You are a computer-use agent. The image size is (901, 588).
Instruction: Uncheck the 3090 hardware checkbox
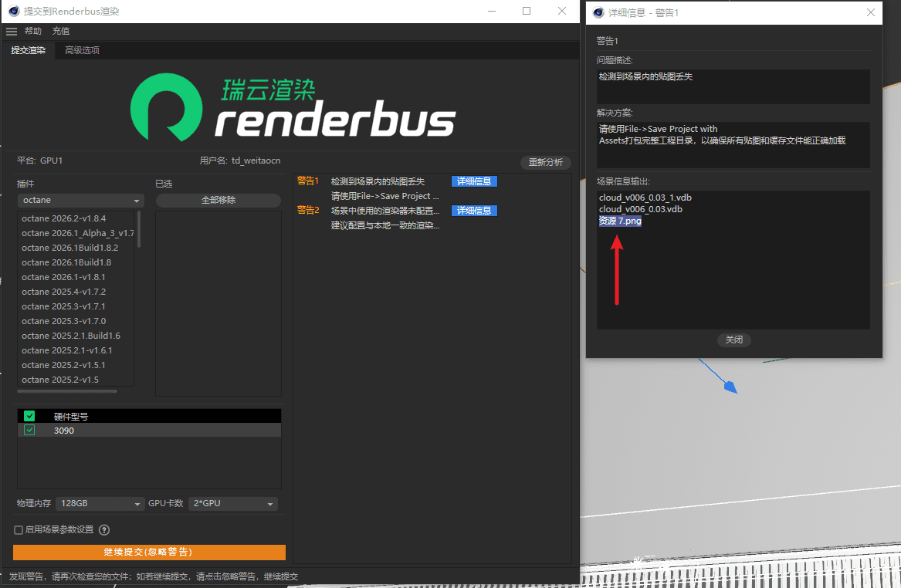(29, 431)
